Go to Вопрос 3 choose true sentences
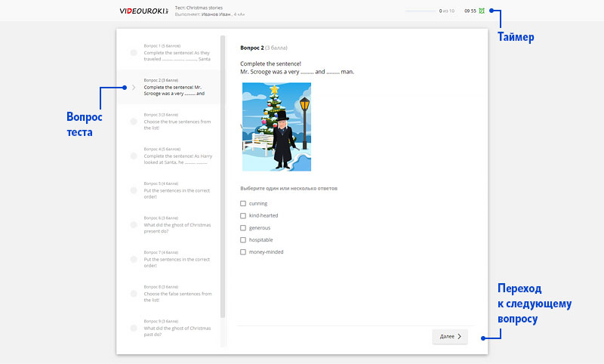Image resolution: width=604 pixels, height=364 pixels. point(168,122)
